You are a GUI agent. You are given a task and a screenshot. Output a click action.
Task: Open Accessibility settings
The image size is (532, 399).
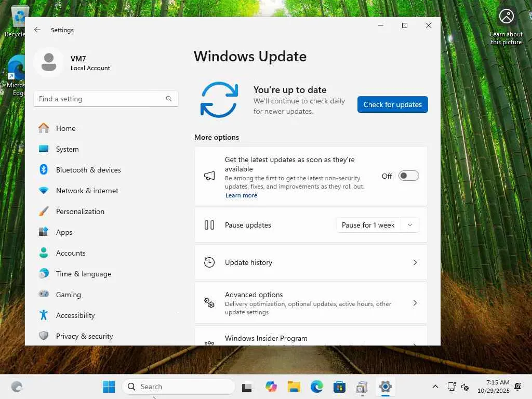pos(106,315)
